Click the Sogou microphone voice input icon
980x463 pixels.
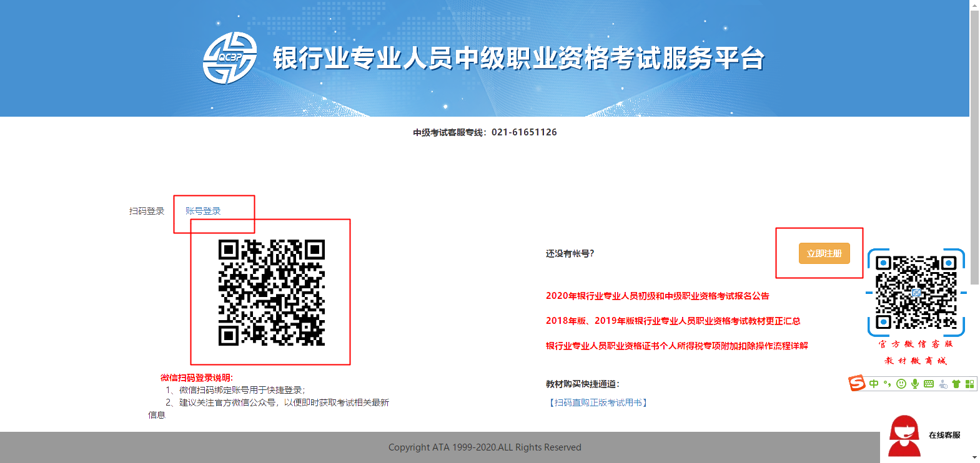(914, 384)
